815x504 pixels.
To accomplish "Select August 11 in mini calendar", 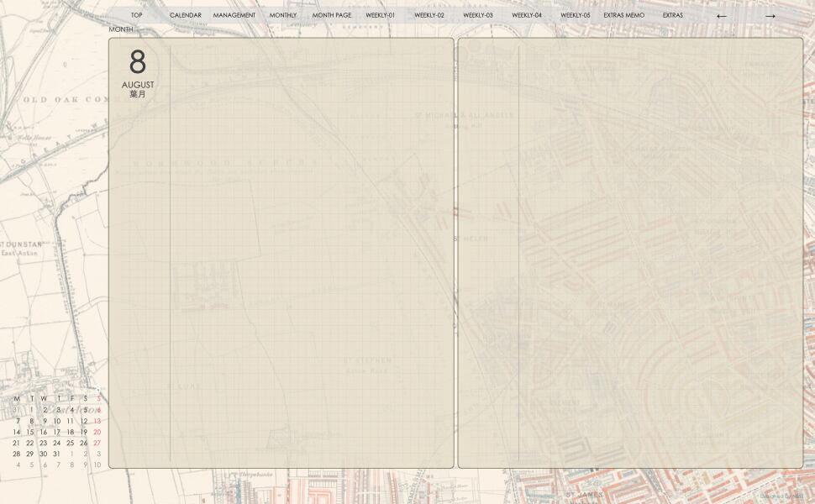I will point(71,421).
